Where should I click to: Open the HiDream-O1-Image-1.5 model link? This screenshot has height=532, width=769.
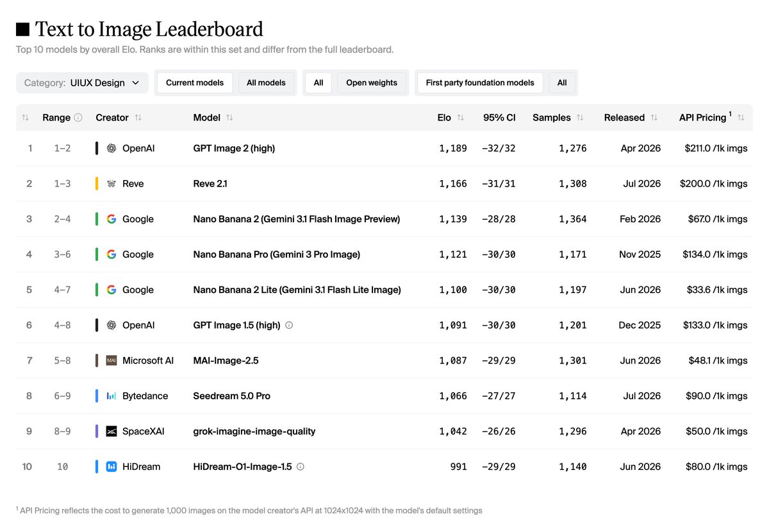[x=243, y=467]
